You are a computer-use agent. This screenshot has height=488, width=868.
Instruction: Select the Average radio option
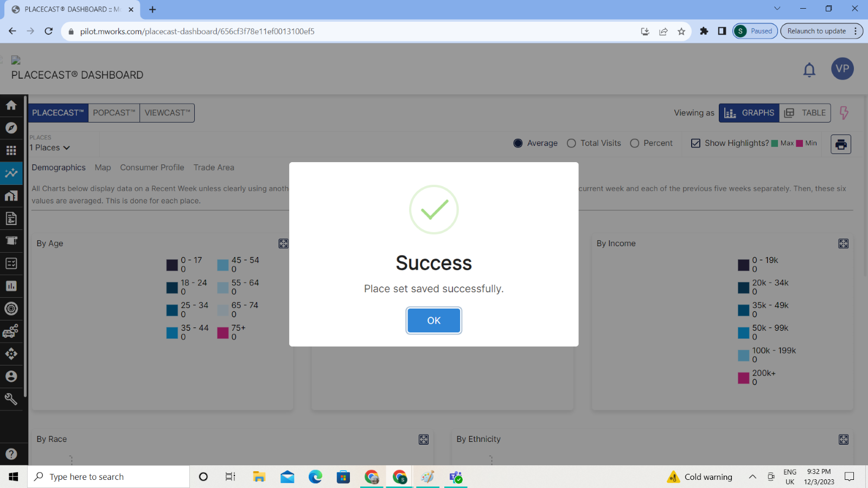pos(518,143)
